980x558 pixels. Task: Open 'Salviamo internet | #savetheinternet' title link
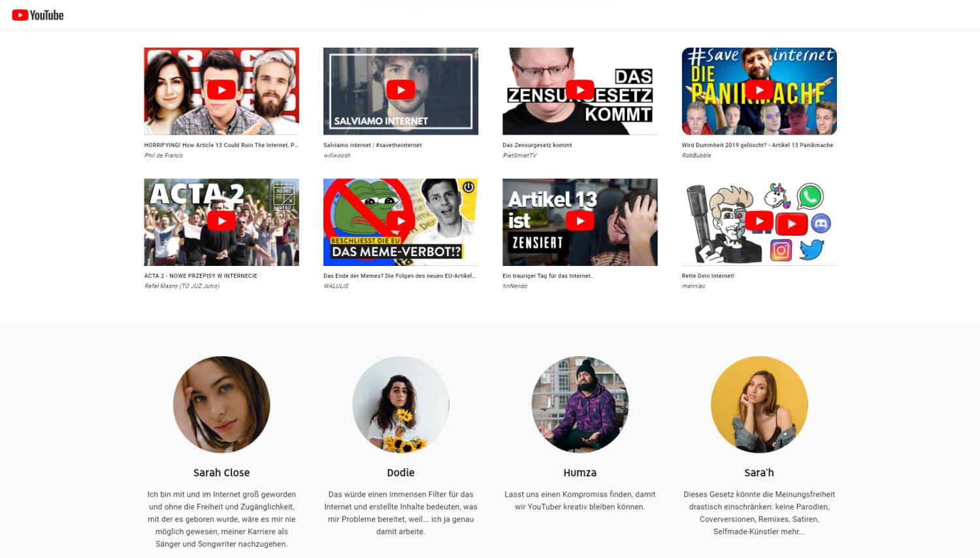tap(372, 145)
